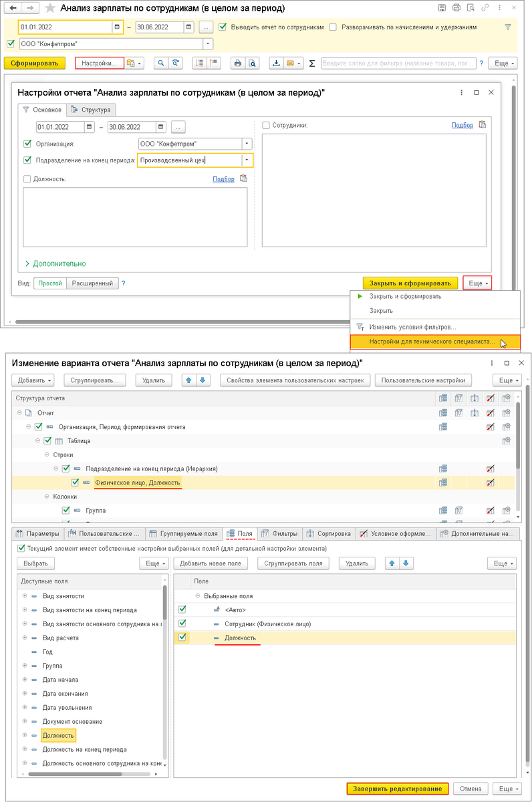Click the save report to file icon
This screenshot has width=532, height=802.
(x=276, y=63)
